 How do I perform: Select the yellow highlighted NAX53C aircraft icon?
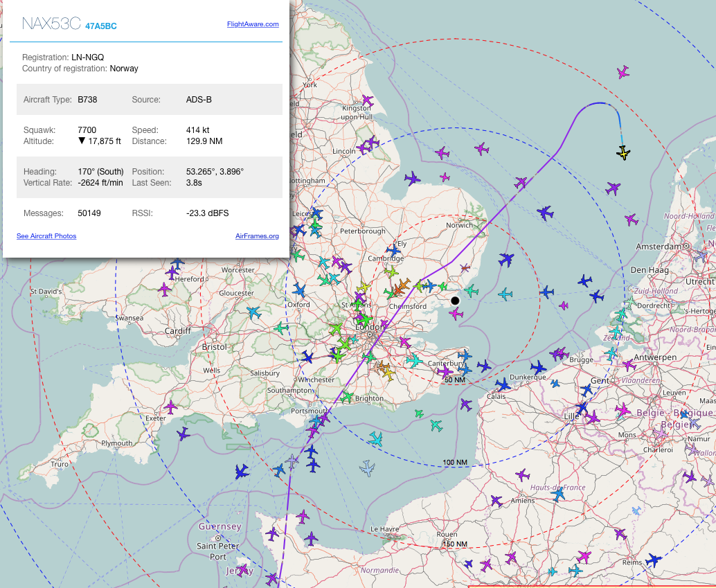pyautogui.click(x=623, y=153)
